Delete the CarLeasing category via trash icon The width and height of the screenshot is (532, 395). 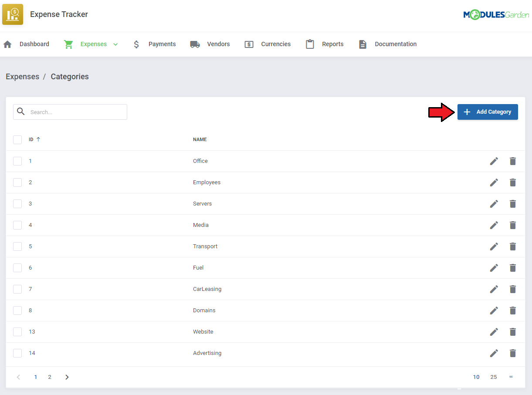click(x=513, y=289)
